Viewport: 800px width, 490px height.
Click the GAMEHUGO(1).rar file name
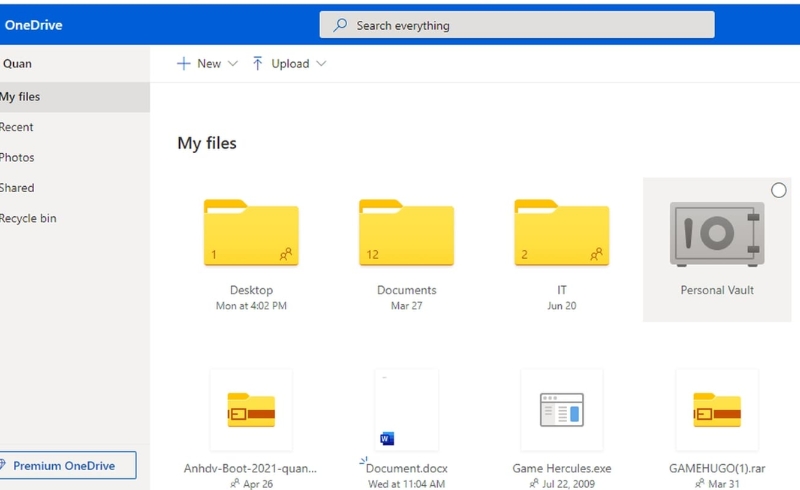point(717,468)
